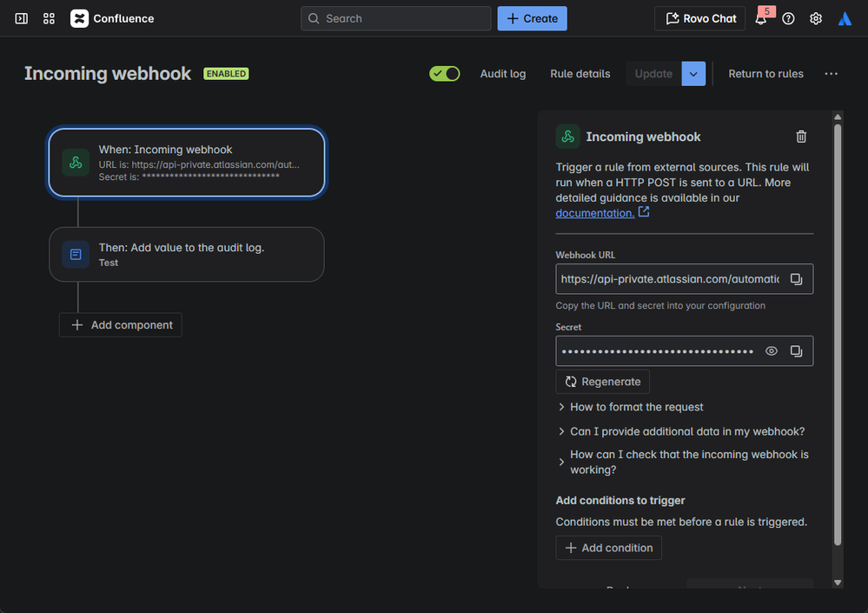The height and width of the screenshot is (613, 868).
Task: Open the app switcher grid
Action: 49,19
